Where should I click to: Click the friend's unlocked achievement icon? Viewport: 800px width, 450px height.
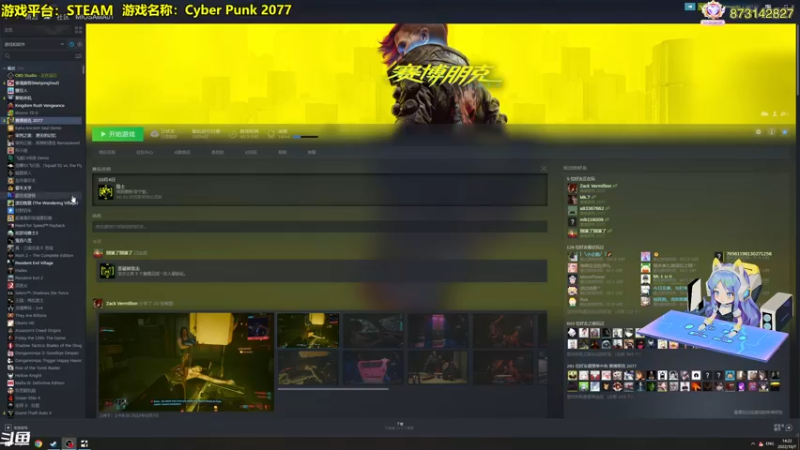click(107, 271)
